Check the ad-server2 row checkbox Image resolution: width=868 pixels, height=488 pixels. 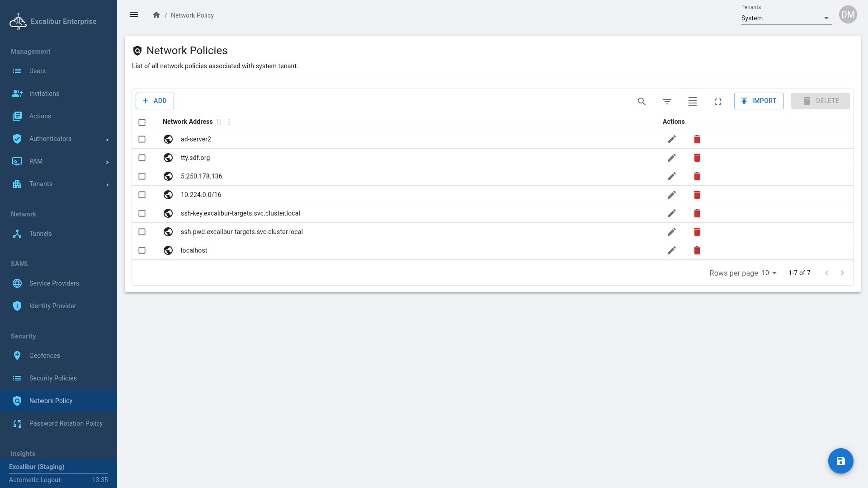pyautogui.click(x=142, y=139)
